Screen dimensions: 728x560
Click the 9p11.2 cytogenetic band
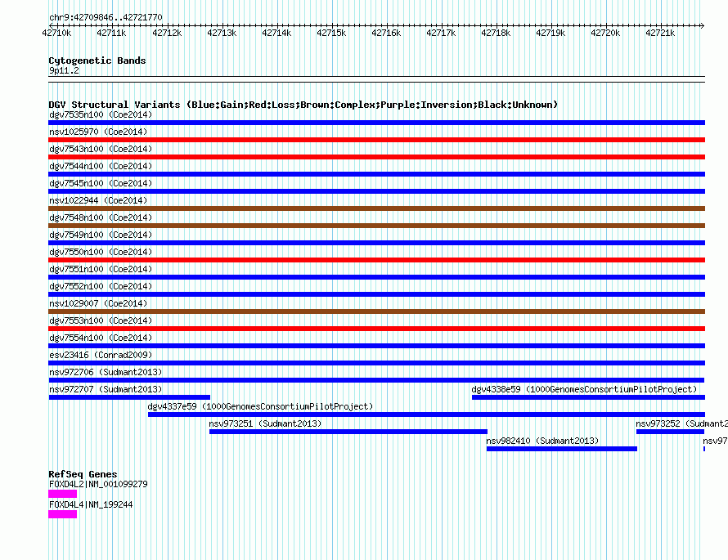(376, 79)
